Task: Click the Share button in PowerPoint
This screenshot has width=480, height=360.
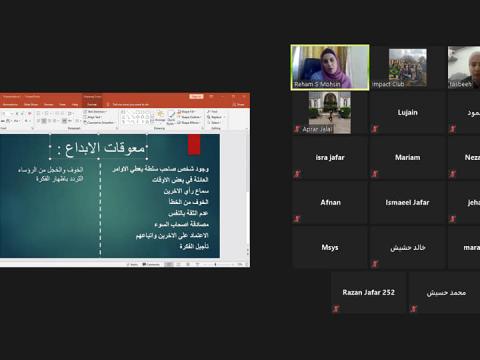Action: (x=239, y=105)
